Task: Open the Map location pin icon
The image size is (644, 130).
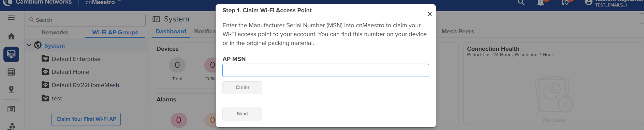Action: coord(11,90)
